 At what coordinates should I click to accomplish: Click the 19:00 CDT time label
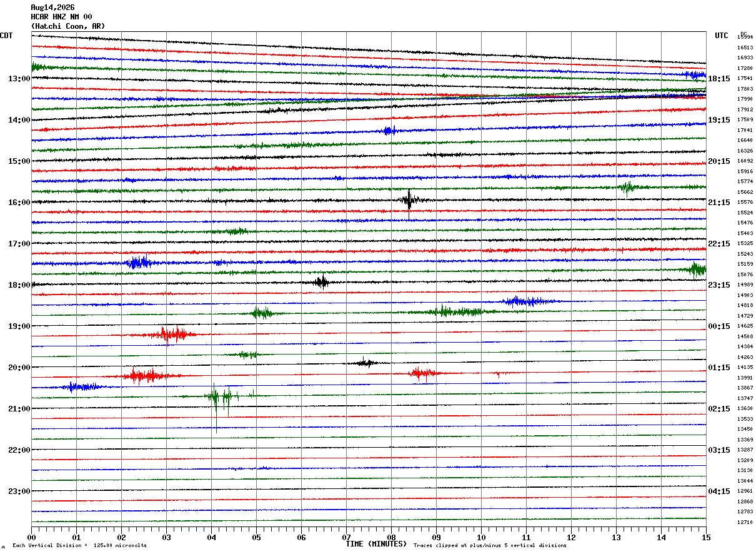click(19, 326)
